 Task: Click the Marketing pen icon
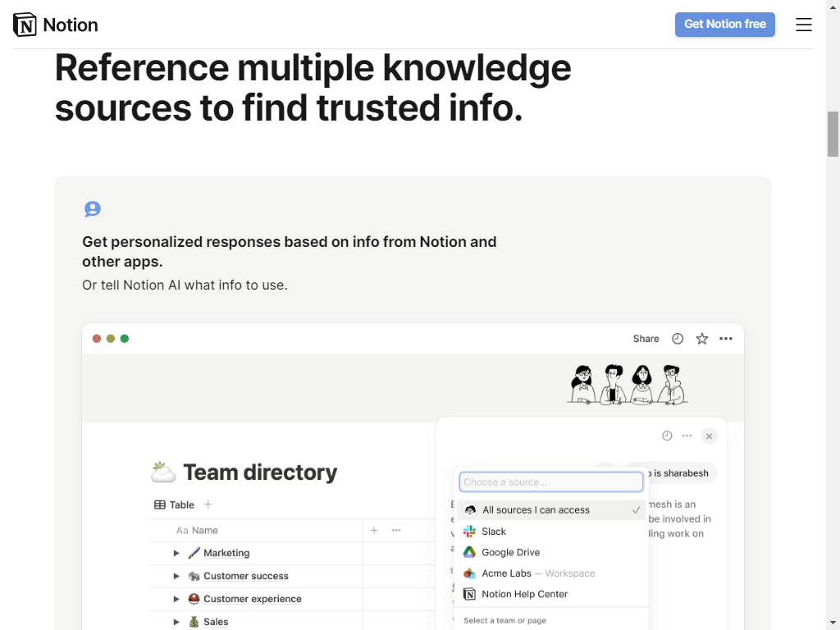pyautogui.click(x=194, y=553)
